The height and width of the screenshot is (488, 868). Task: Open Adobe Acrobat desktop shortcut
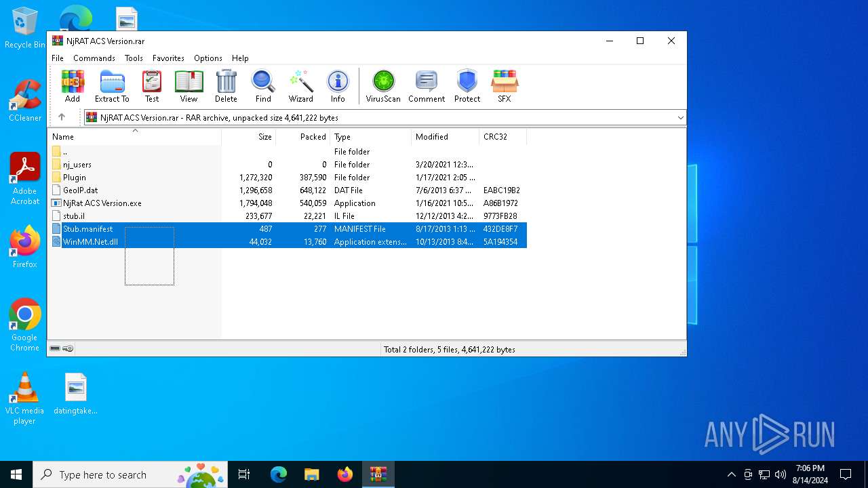(x=25, y=179)
